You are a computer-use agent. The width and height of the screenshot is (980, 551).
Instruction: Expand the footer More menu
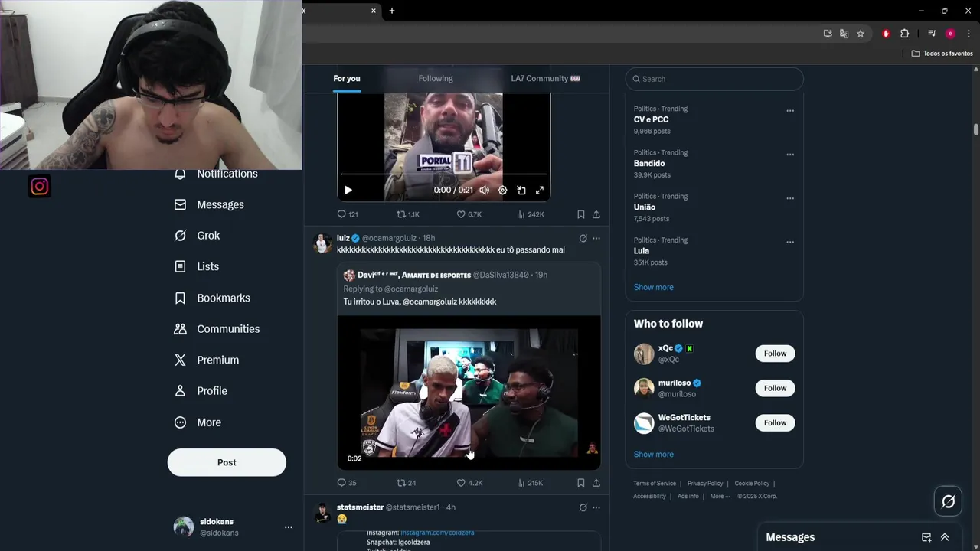(x=720, y=496)
